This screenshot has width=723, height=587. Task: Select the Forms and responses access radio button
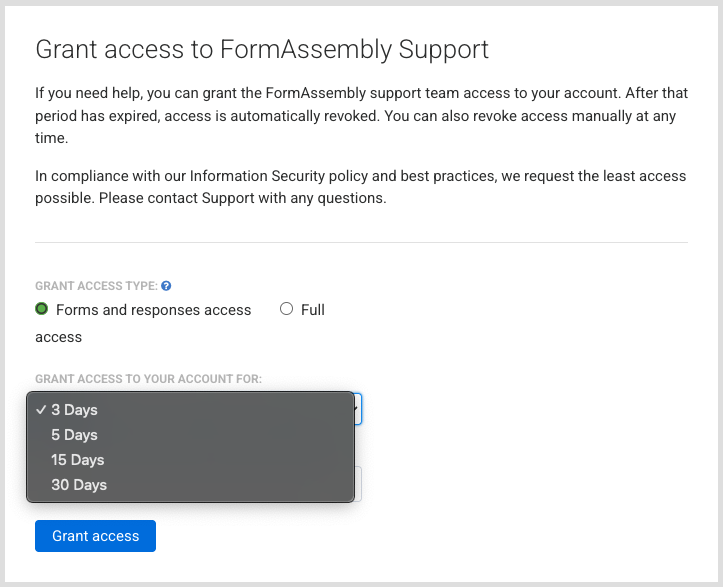tap(42, 310)
